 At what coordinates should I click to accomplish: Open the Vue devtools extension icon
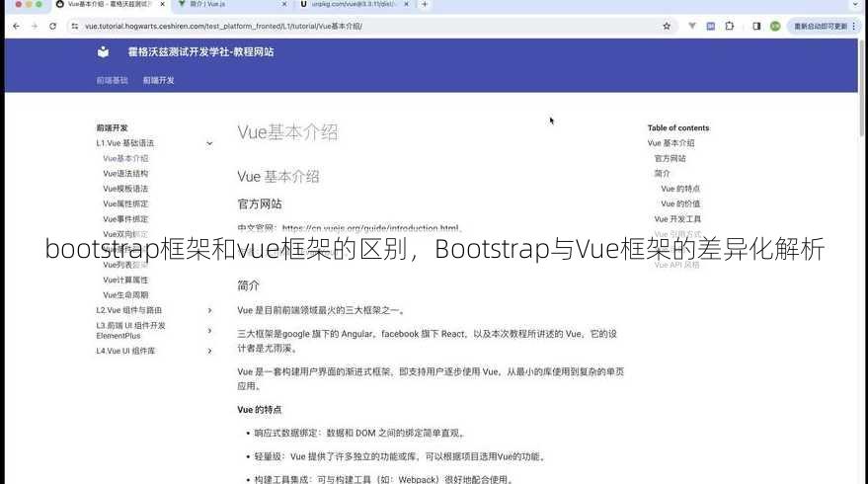692,26
